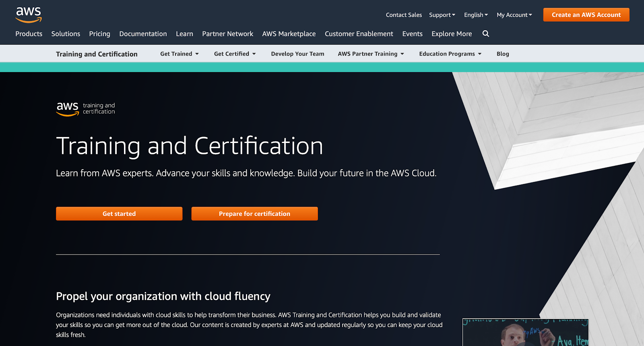Click the Get started button
644x346 pixels.
point(119,214)
